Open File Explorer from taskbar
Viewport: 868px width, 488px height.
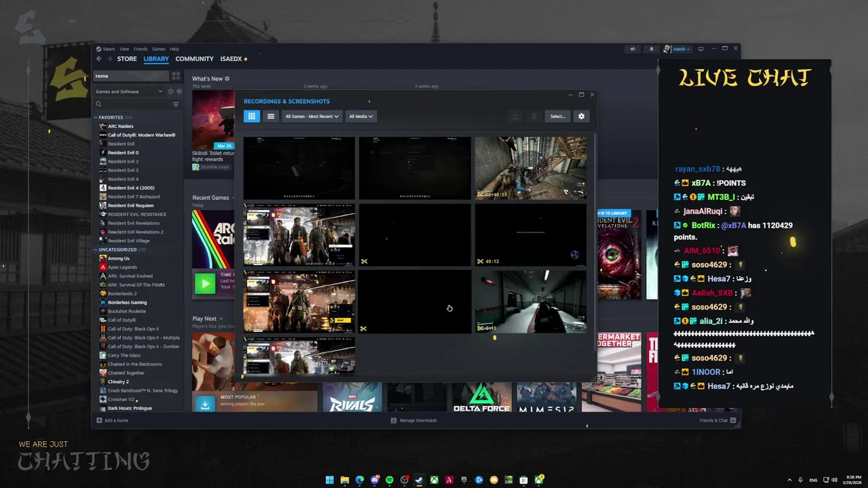click(344, 480)
